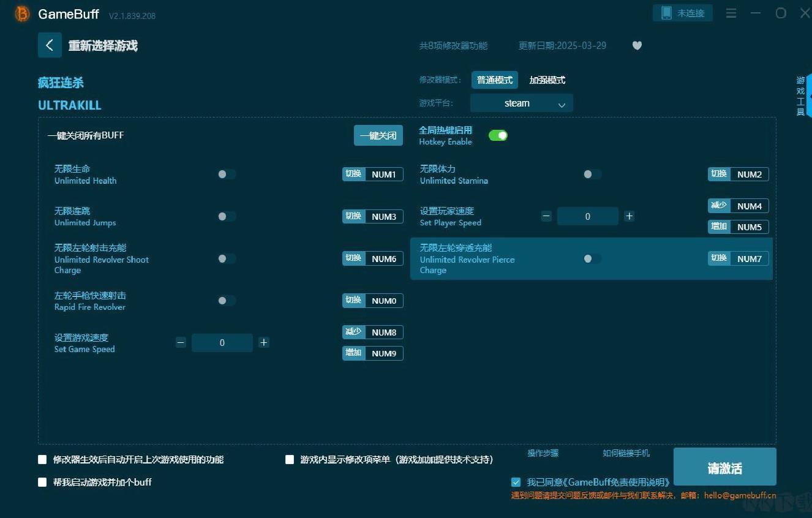The height and width of the screenshot is (518, 812).
Task: Click the heart favorite icon
Action: click(x=637, y=45)
